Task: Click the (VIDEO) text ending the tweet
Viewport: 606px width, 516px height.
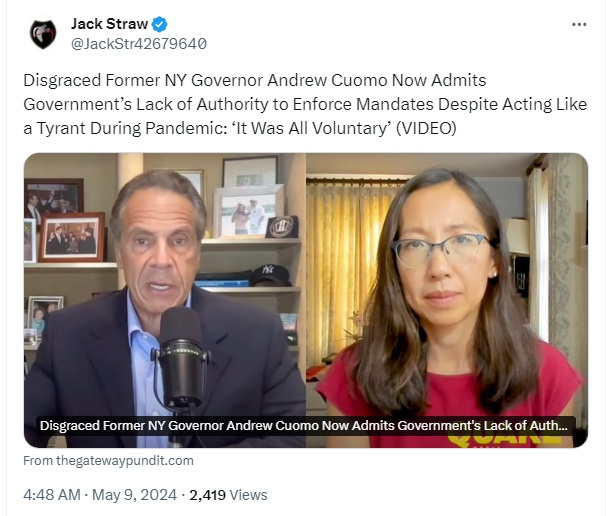Action: click(x=426, y=128)
